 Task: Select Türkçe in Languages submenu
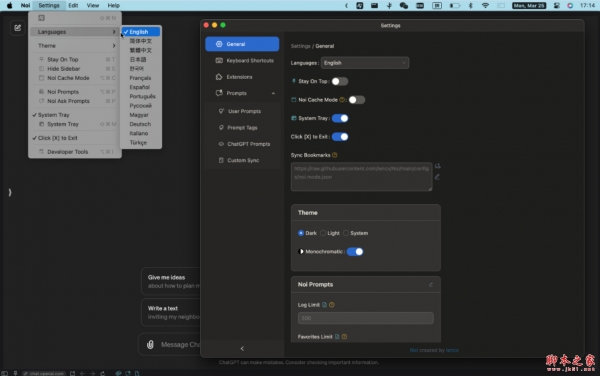pos(141,143)
